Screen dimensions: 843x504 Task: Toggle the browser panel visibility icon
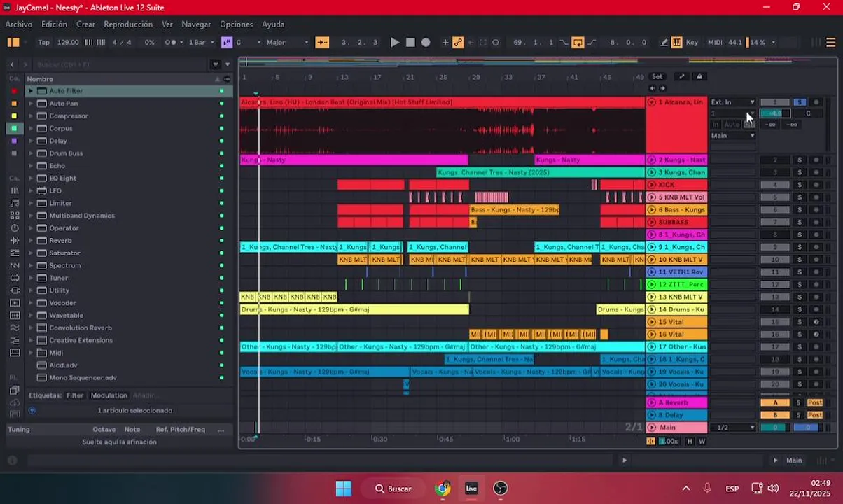pos(13,43)
